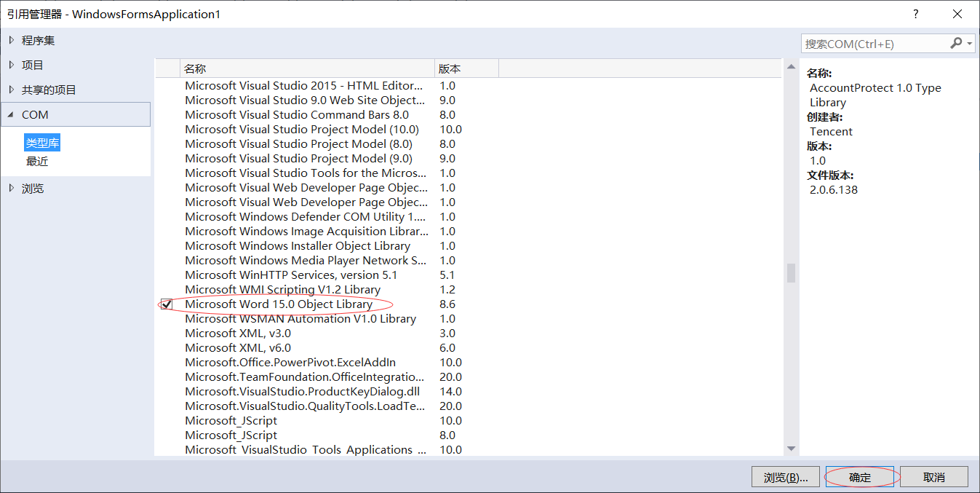Click the list scrollbar down arrow
The height and width of the screenshot is (493, 980).
point(792,449)
